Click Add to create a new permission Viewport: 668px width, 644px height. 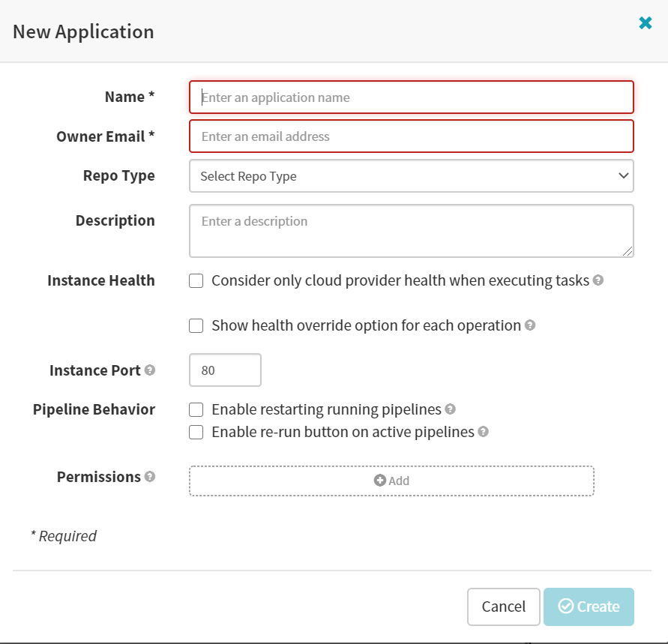point(391,480)
